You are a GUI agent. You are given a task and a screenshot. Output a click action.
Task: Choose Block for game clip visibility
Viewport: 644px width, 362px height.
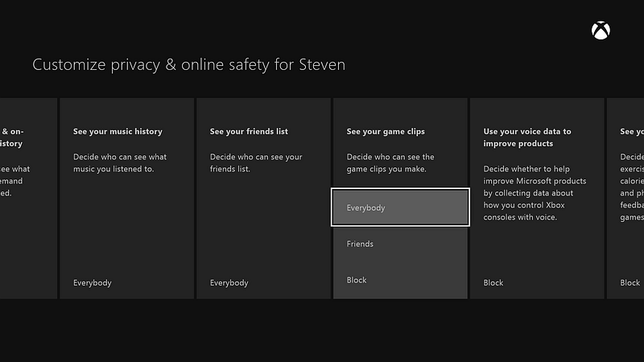point(400,280)
